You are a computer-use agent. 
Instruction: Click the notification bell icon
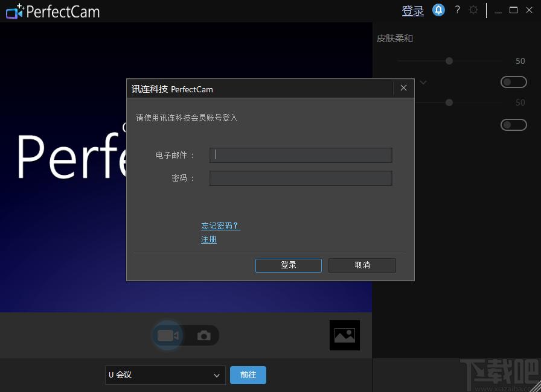coord(438,10)
